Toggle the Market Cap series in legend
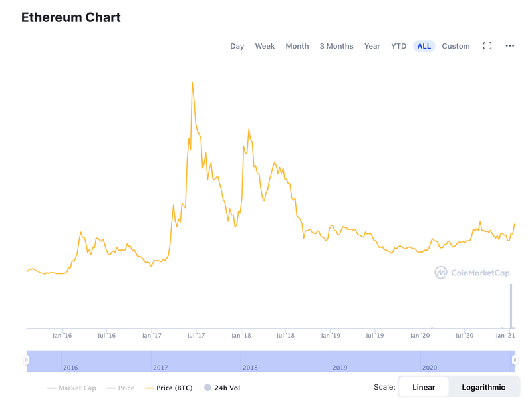This screenshot has height=401, width=532. click(72, 388)
